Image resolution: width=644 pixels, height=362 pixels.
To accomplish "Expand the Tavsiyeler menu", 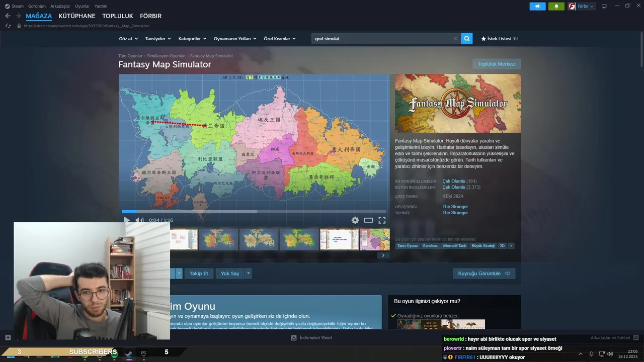I will 158,39.
